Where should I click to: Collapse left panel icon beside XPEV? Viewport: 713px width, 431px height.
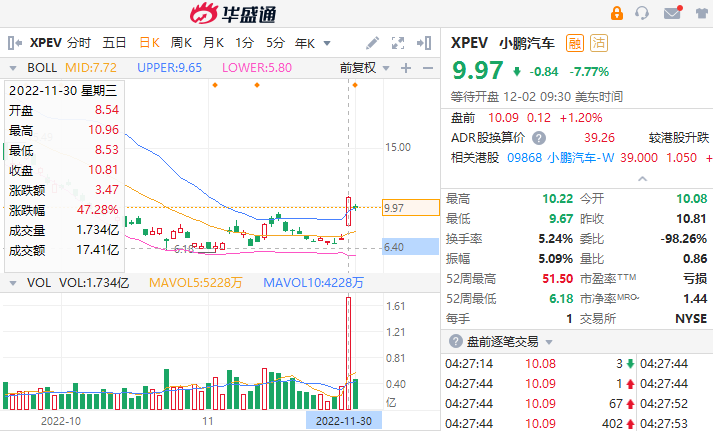(x=15, y=43)
